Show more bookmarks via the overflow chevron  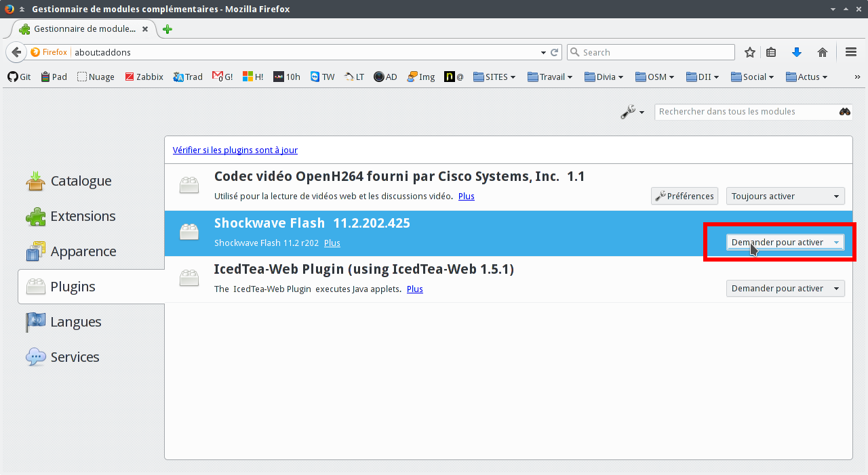point(857,77)
